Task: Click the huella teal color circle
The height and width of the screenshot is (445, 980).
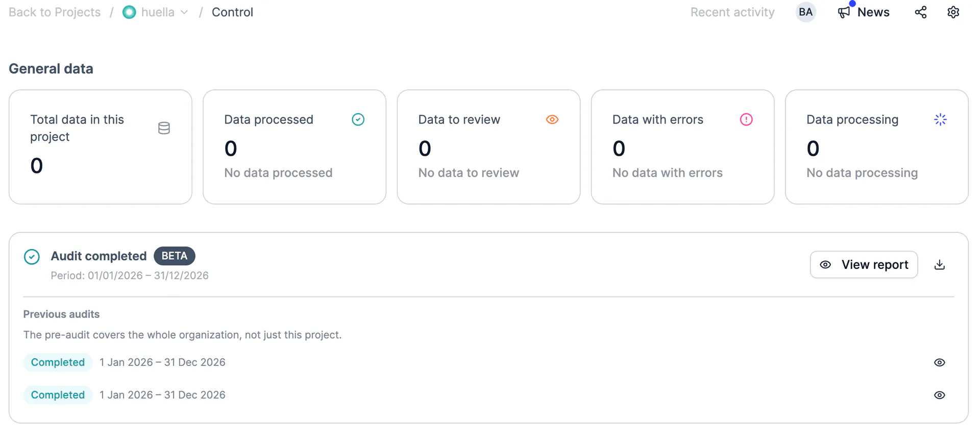Action: coord(129,12)
